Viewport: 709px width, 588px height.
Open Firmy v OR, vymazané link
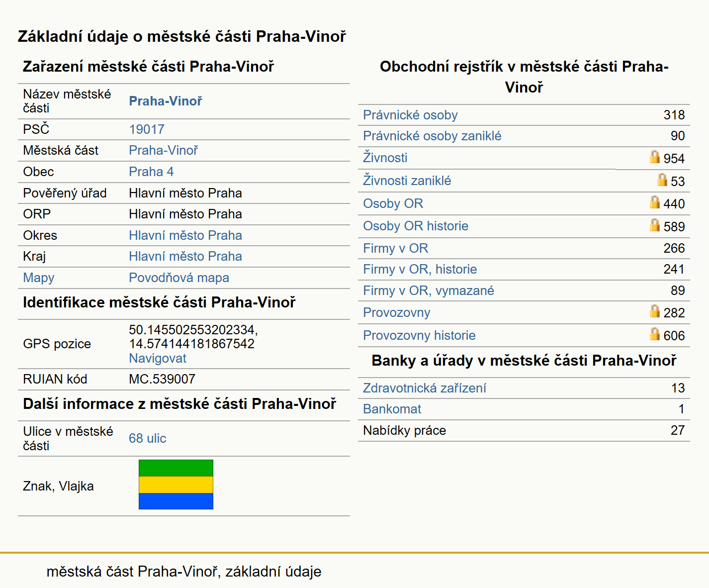pos(429,291)
